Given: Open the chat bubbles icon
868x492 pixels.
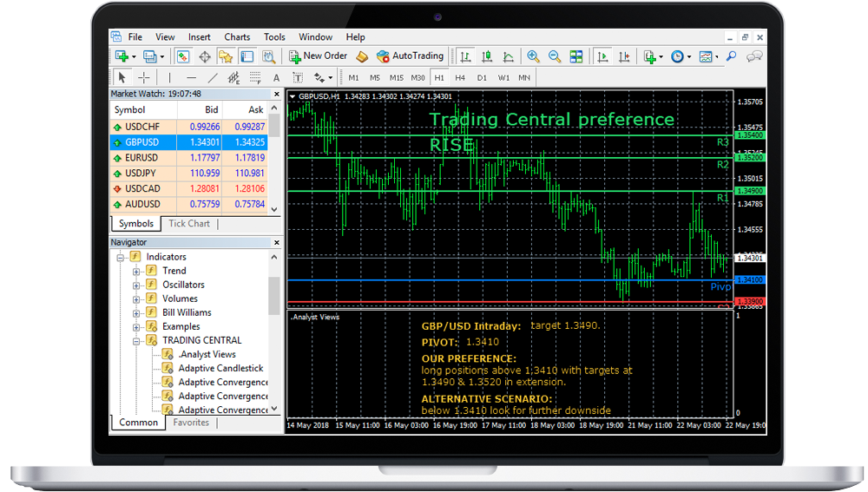Looking at the screenshot, I should 754,56.
